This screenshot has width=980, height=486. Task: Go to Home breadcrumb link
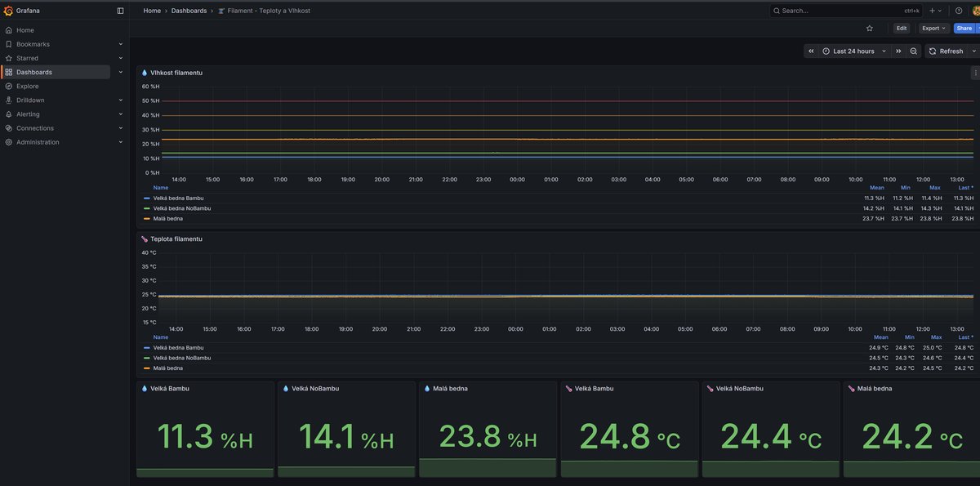pyautogui.click(x=152, y=11)
